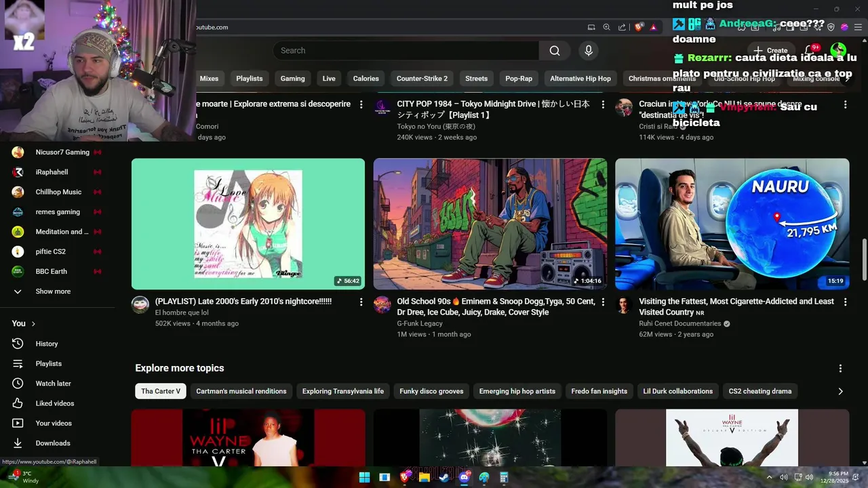Viewport: 868px width, 488px height.
Task: Select the Counter-Strike 2 filter chip
Action: coord(422,79)
